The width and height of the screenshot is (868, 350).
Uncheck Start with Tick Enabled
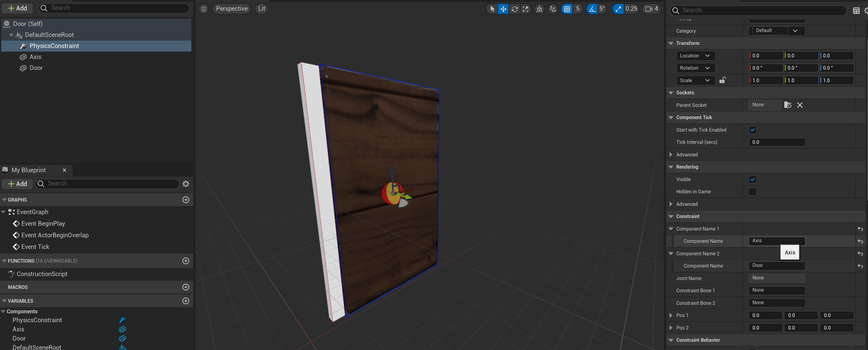click(752, 130)
